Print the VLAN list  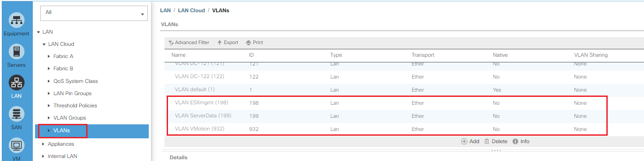(254, 42)
